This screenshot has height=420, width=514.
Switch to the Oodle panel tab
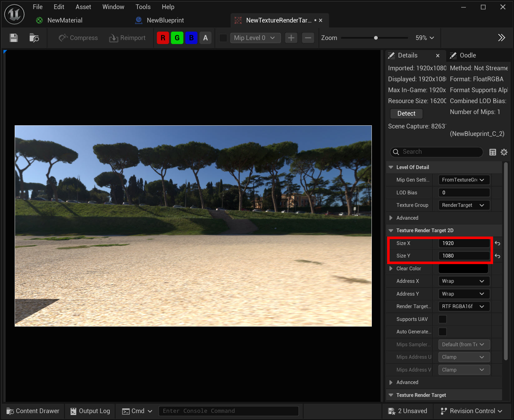pos(463,55)
